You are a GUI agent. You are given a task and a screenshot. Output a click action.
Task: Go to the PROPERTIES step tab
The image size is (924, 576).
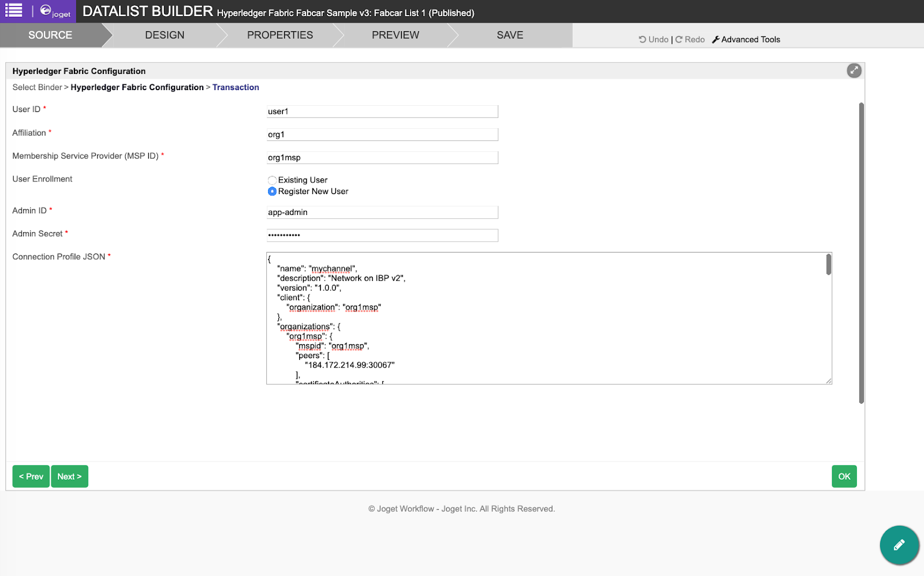pos(280,35)
